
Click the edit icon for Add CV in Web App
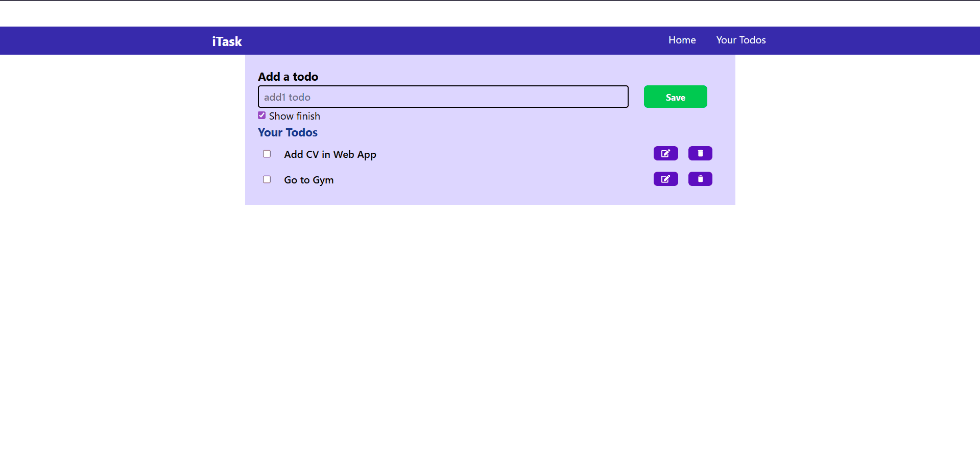[x=665, y=153]
